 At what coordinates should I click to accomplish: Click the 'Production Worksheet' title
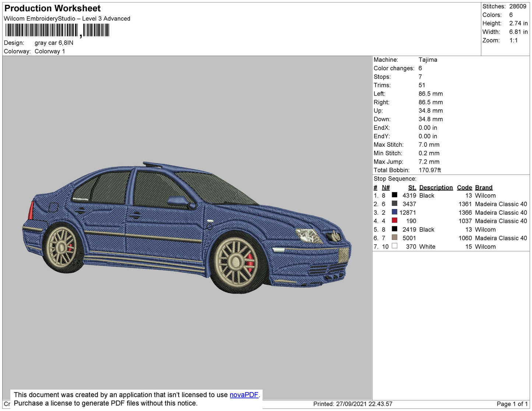[x=52, y=8]
